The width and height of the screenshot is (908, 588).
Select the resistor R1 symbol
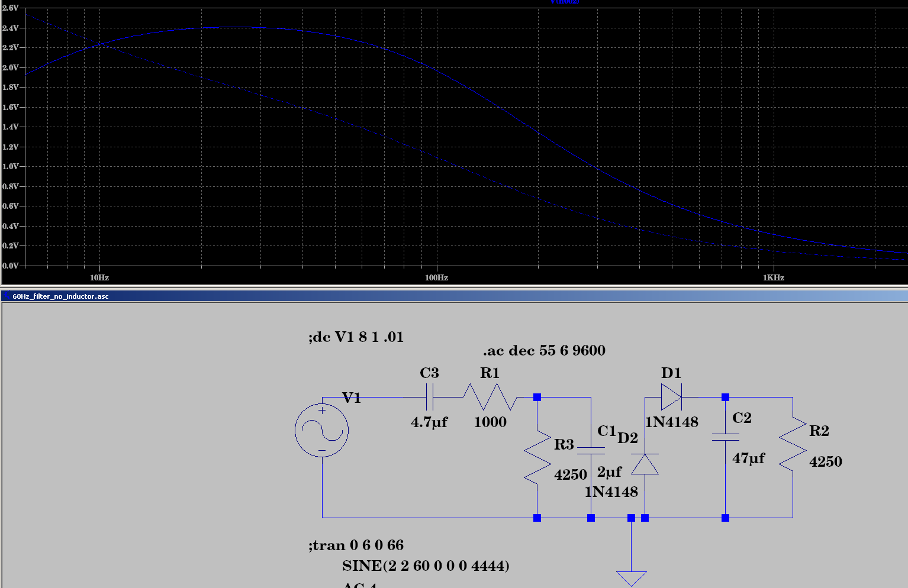click(490, 398)
